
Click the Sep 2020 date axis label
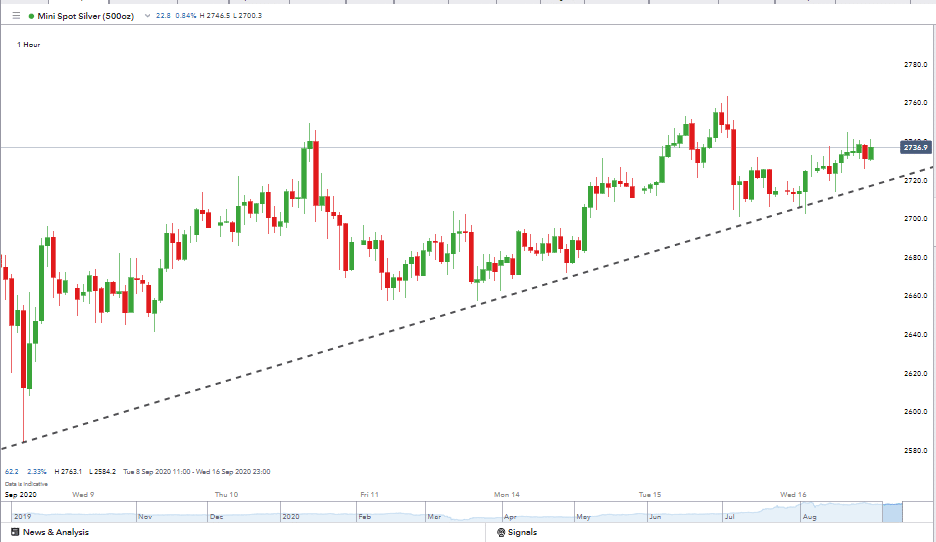tap(20, 494)
